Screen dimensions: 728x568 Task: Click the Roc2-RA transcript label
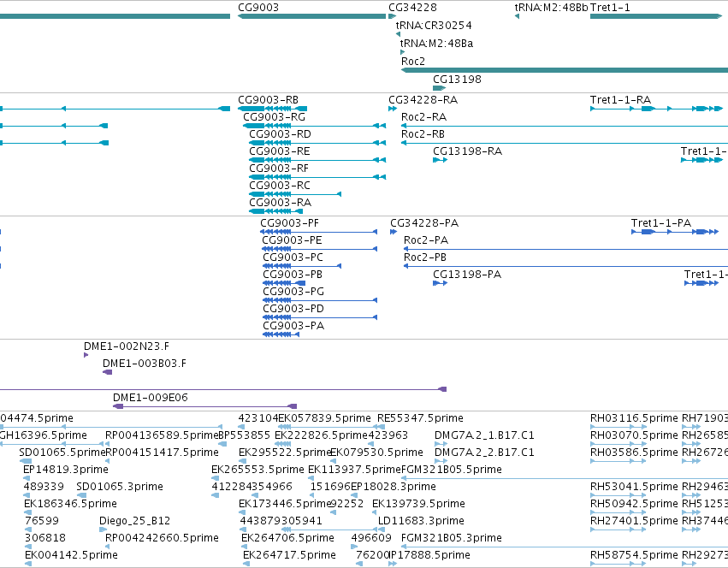423,117
